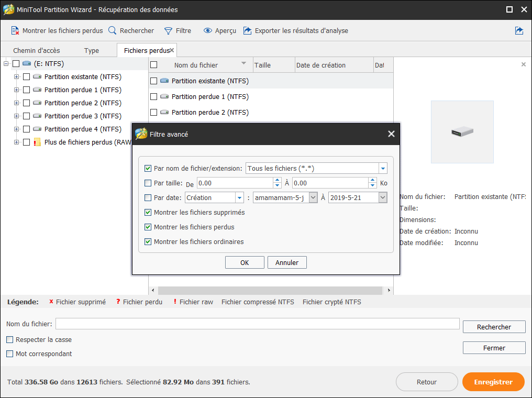The image size is (532, 398).
Task: Enable the Par taille filter checkbox
Action: click(148, 183)
